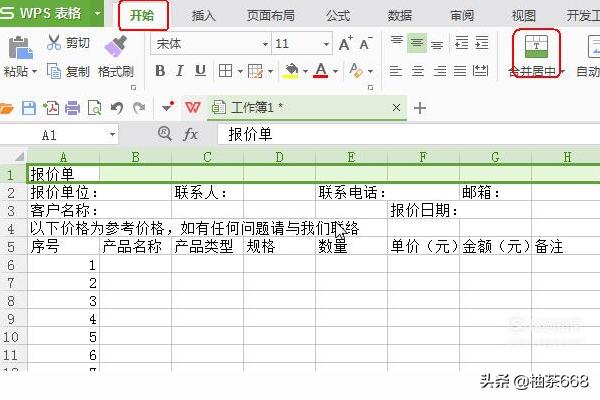Toggle underline formatting
The height and width of the screenshot is (400, 600).
201,71
